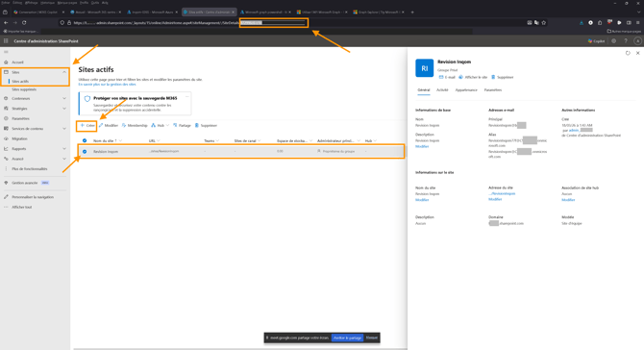Click Partage in the toolbar
This screenshot has width=644, height=350.
click(182, 126)
